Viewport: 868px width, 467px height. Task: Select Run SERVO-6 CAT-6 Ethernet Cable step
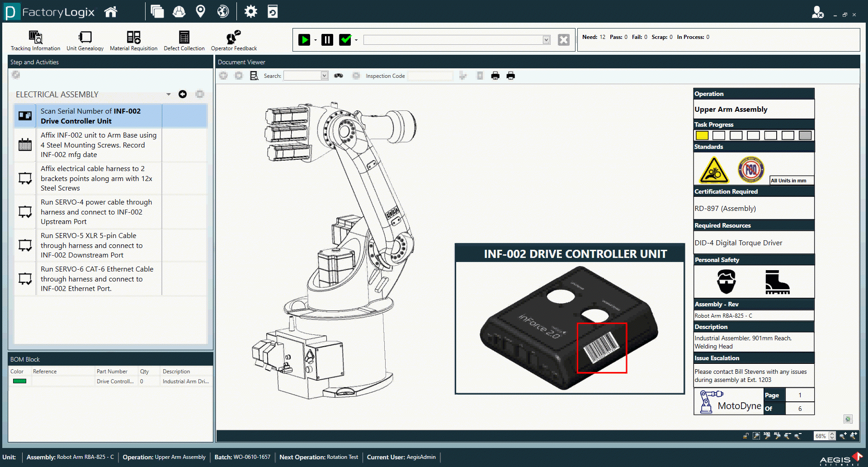(x=111, y=279)
